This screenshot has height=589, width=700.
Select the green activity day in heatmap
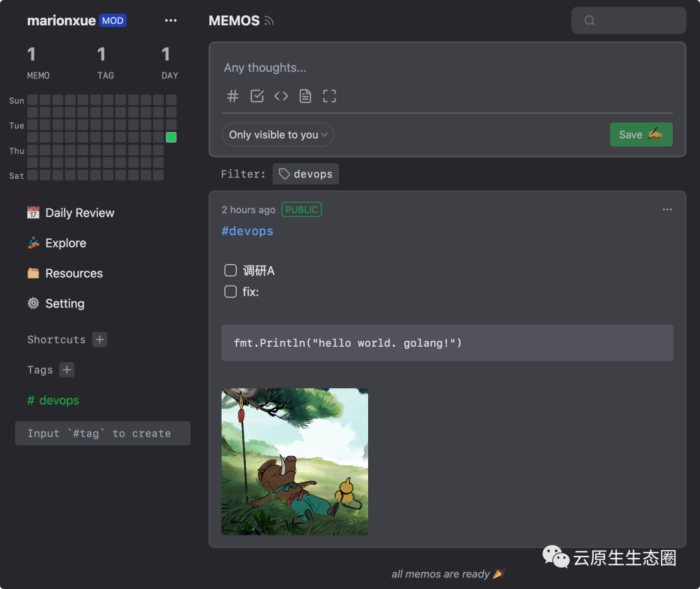171,137
